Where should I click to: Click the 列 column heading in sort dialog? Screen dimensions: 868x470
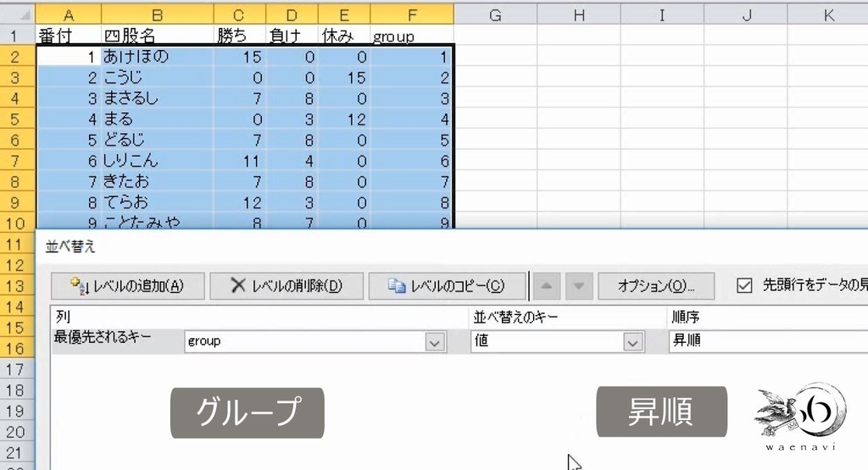pos(63,317)
